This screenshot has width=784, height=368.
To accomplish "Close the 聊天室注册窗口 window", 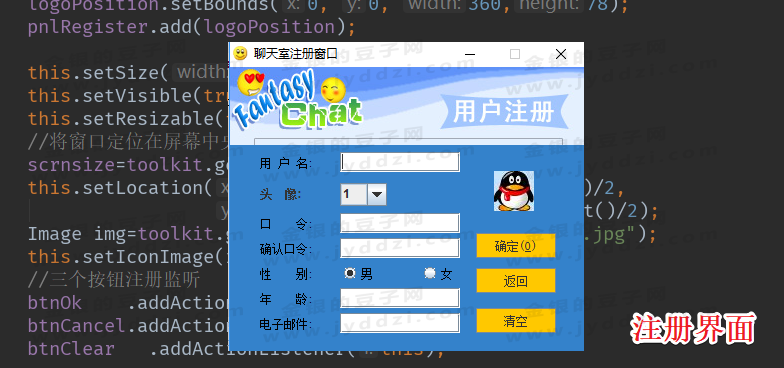I will point(560,54).
